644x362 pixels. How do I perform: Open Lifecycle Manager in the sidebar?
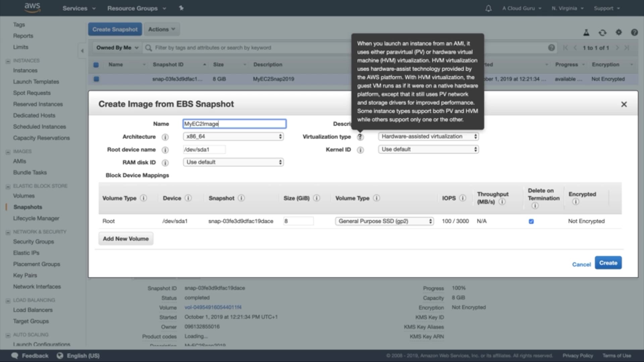(x=36, y=218)
